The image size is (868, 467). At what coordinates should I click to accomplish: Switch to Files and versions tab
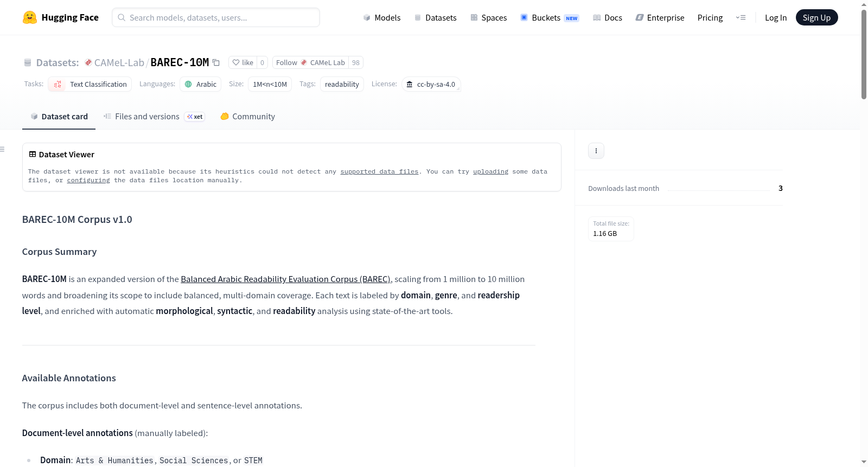click(x=154, y=116)
